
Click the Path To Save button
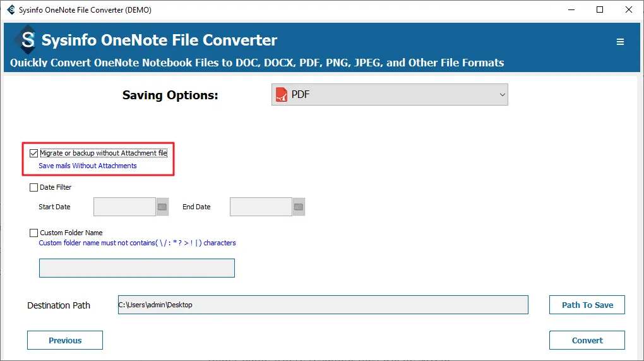tap(587, 305)
